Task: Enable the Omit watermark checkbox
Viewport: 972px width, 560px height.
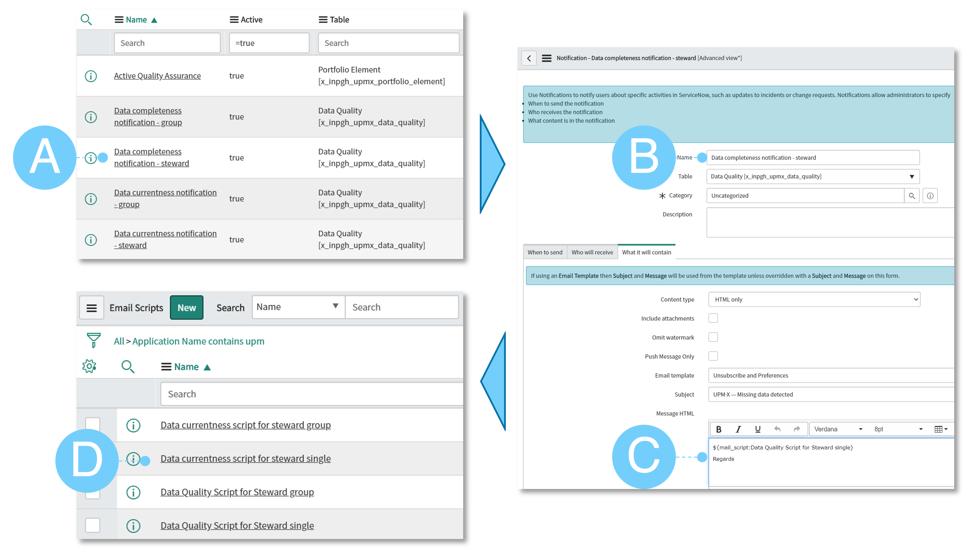Action: point(713,337)
